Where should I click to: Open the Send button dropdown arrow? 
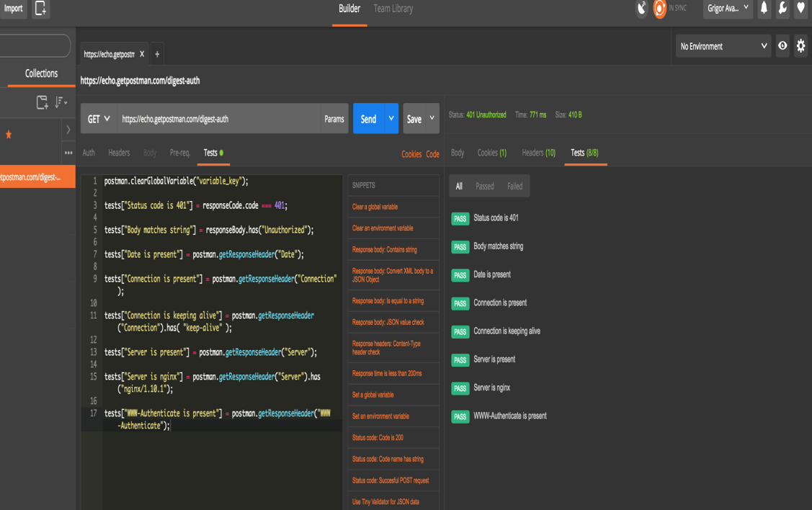391,119
